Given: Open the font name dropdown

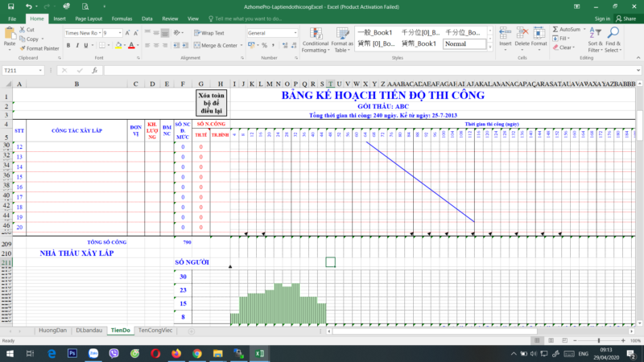Looking at the screenshot, I should [x=100, y=33].
